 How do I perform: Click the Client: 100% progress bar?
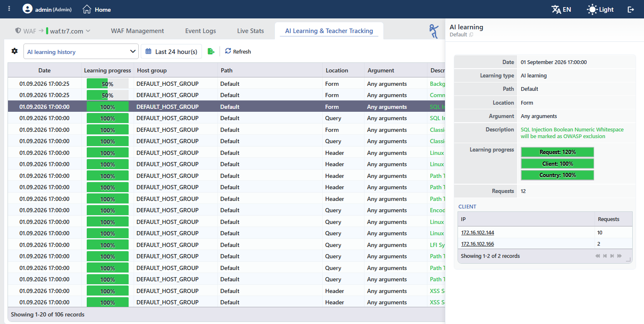pos(557,164)
